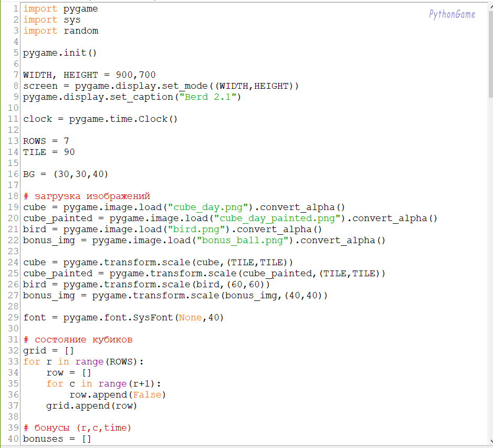
Task: Click the "row = []" line
Action: pyautogui.click(x=69, y=373)
